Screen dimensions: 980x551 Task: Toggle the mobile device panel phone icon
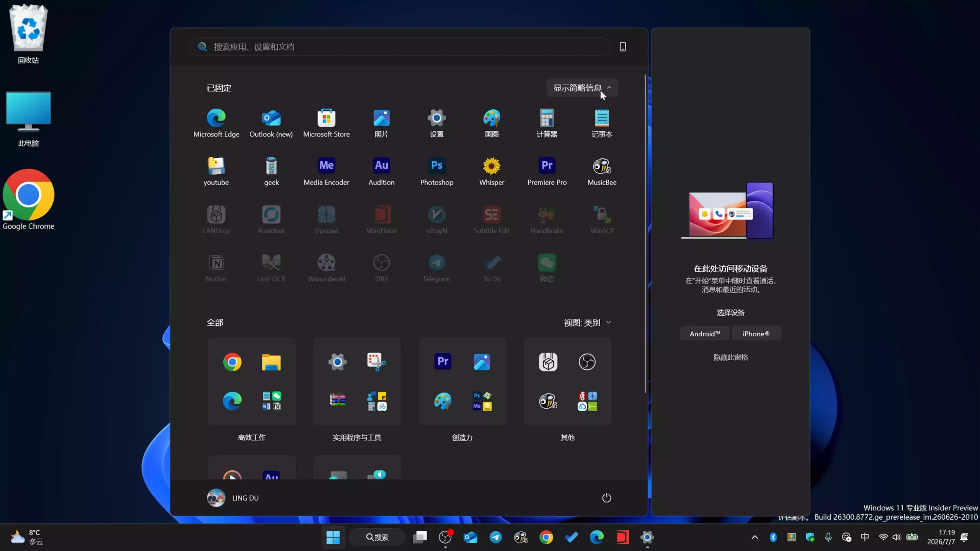[x=622, y=47]
